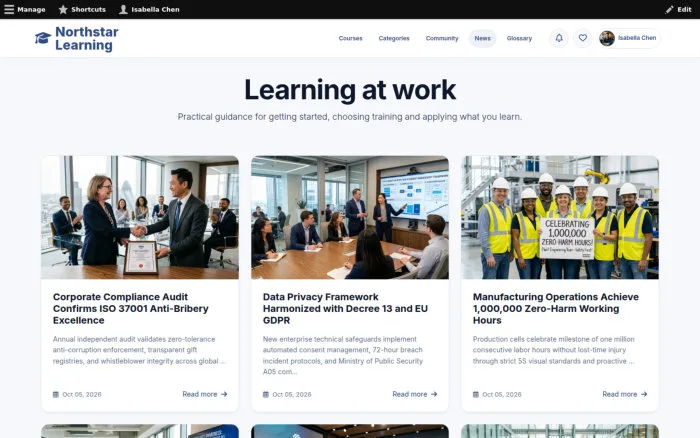Viewport: 700px width, 438px height.
Task: Click Read more arrow on Data Privacy card
Action: [434, 394]
